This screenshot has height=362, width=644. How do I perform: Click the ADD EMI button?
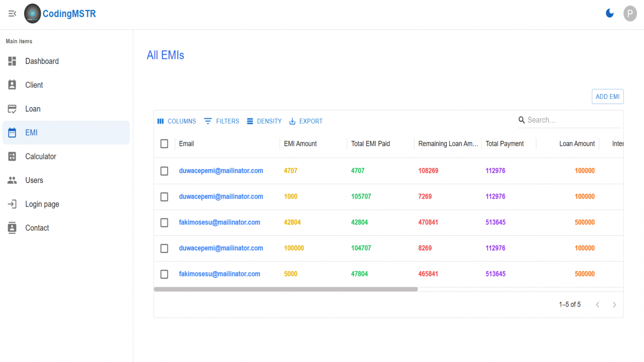608,97
